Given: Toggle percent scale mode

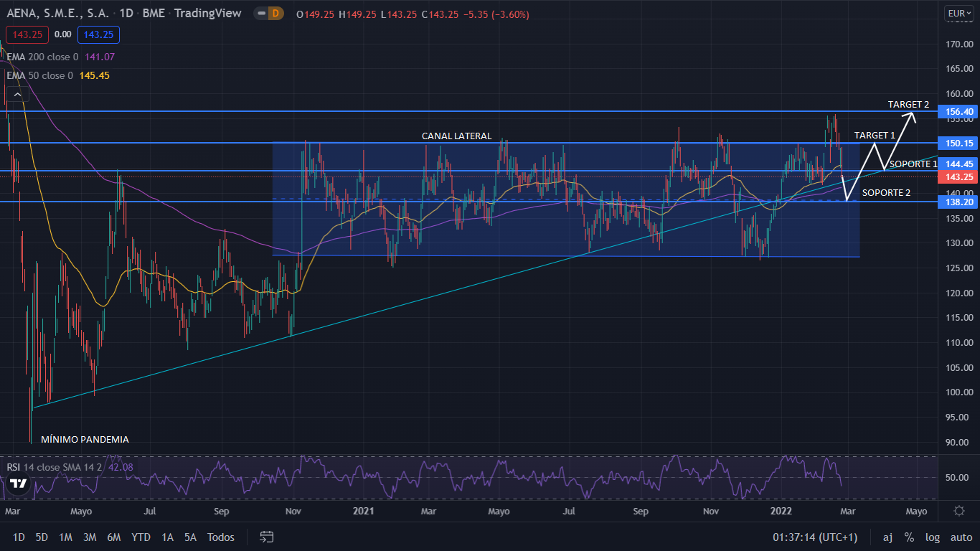Looking at the screenshot, I should pos(909,537).
